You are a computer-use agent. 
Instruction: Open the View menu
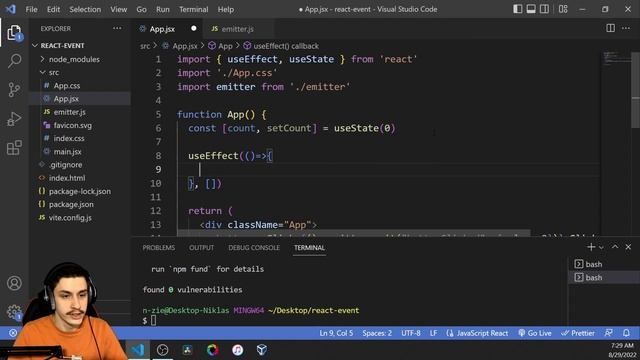pos(118,9)
